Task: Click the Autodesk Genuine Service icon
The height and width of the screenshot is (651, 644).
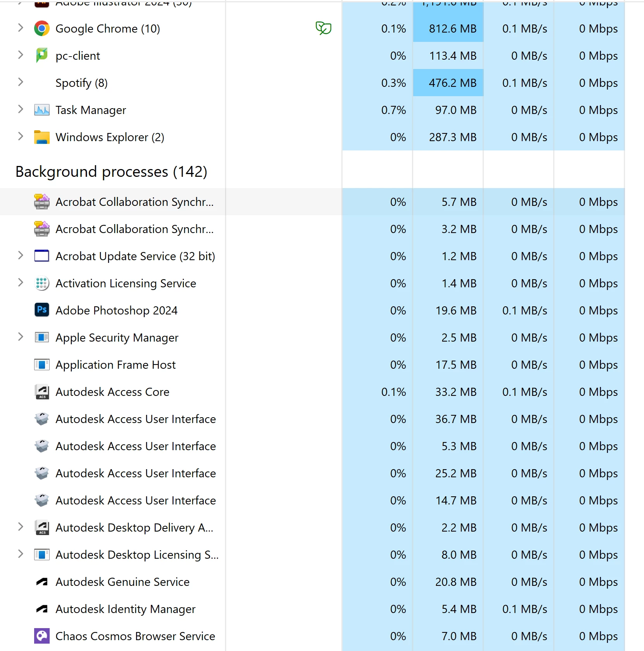Action: 42,582
